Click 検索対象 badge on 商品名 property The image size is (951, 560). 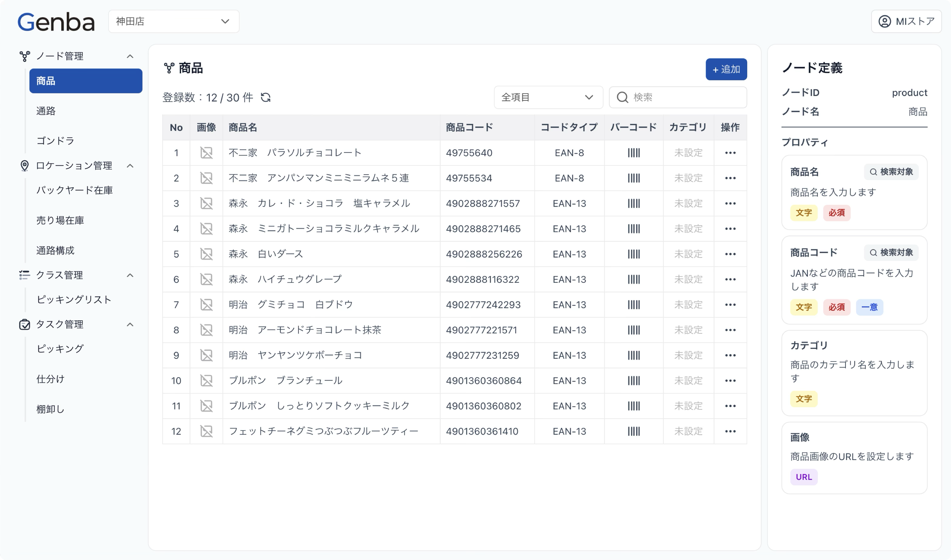pyautogui.click(x=891, y=172)
